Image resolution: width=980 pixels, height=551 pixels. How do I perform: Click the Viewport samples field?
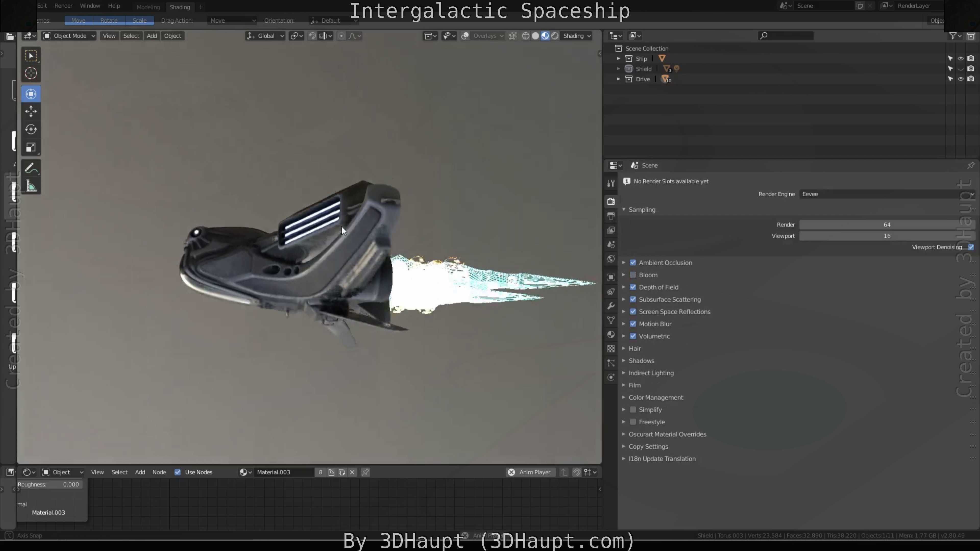(886, 236)
